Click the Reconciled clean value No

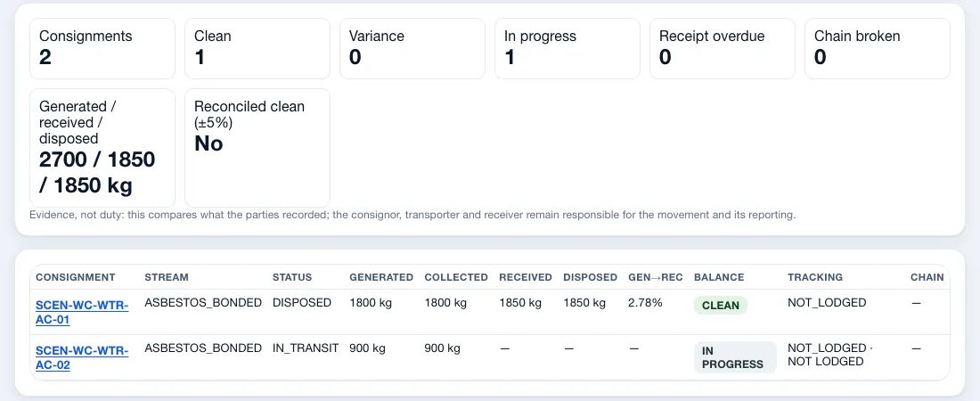(x=208, y=143)
